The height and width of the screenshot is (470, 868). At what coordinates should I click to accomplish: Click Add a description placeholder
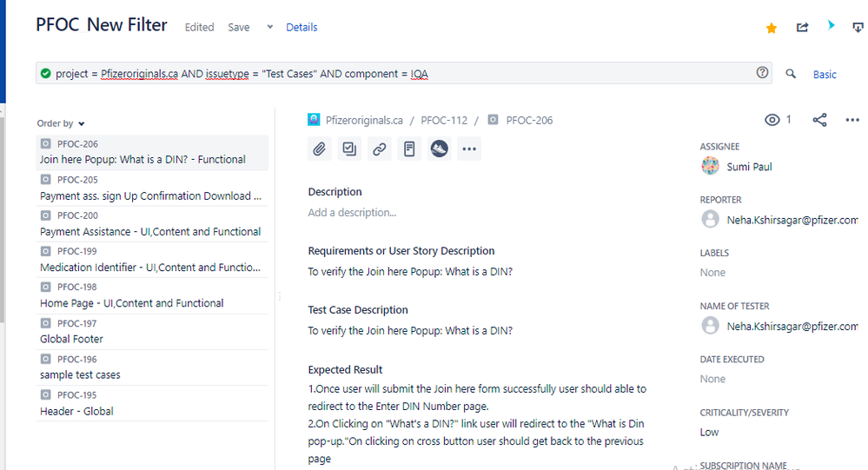tap(352, 213)
